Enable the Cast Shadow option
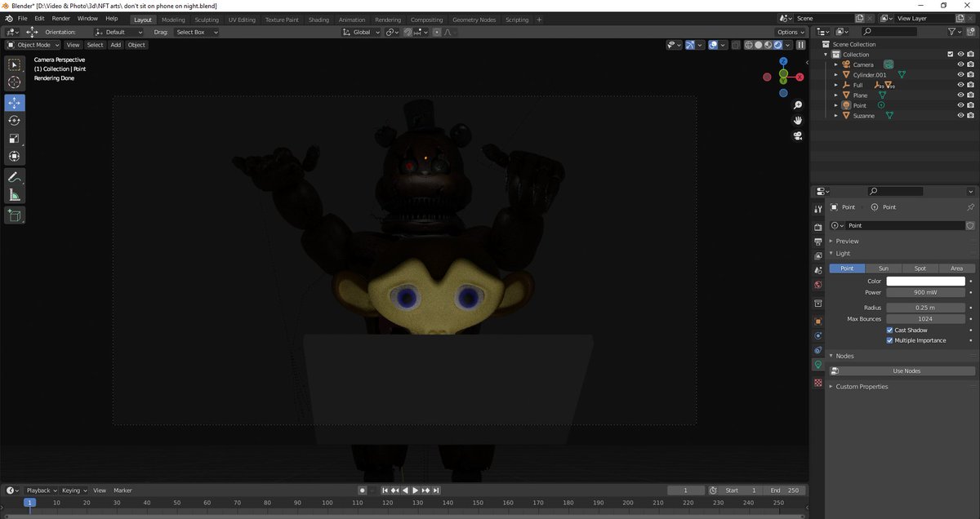 tap(889, 330)
